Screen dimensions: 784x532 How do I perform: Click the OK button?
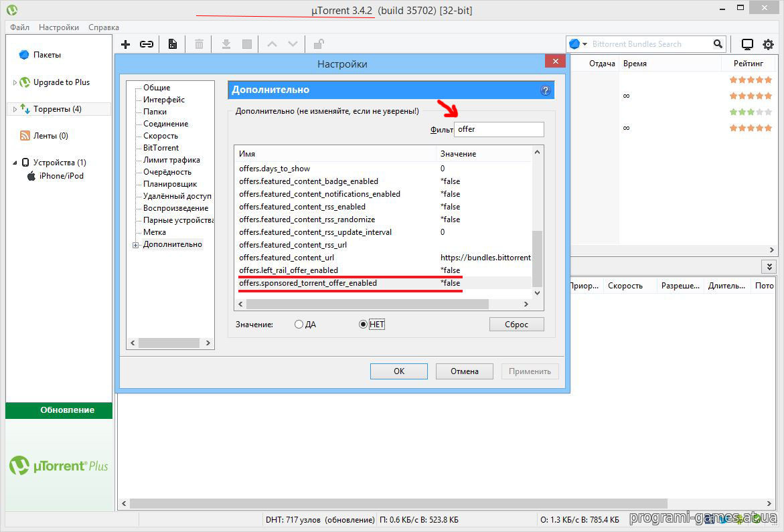pos(399,371)
